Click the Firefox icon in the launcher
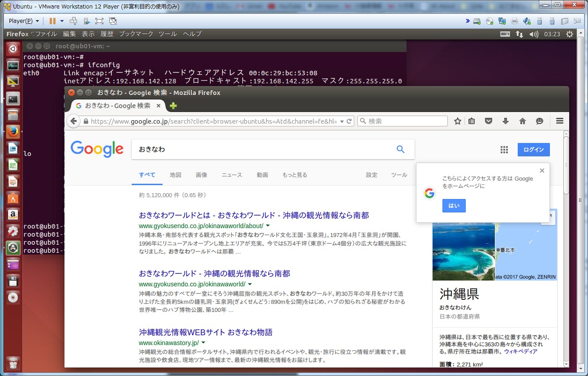The image size is (588, 376). click(13, 132)
